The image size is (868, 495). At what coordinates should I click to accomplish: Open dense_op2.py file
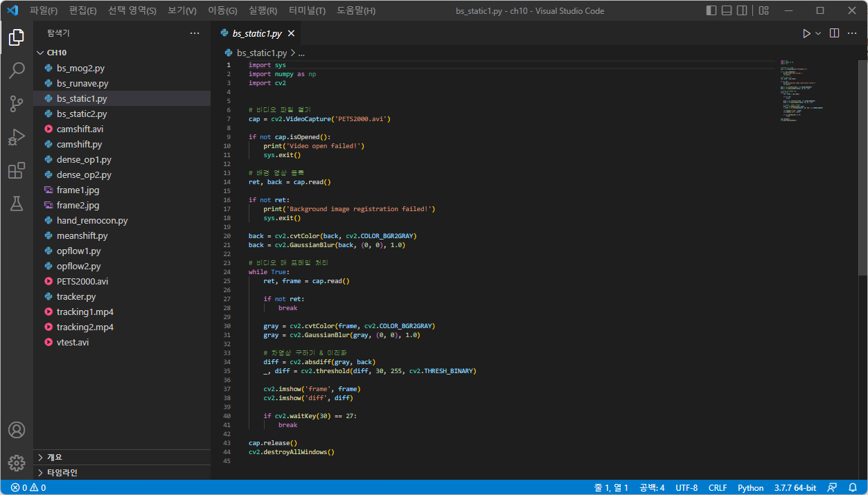pos(122,174)
